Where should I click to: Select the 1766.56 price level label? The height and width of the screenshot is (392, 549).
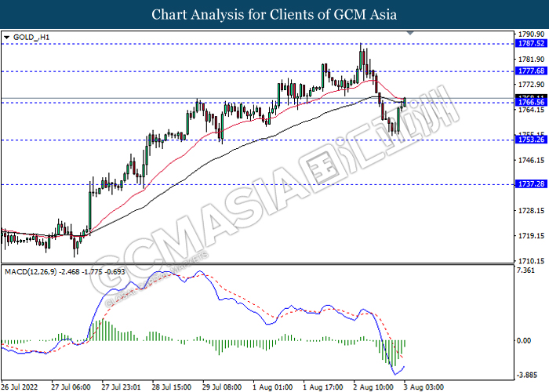531,102
